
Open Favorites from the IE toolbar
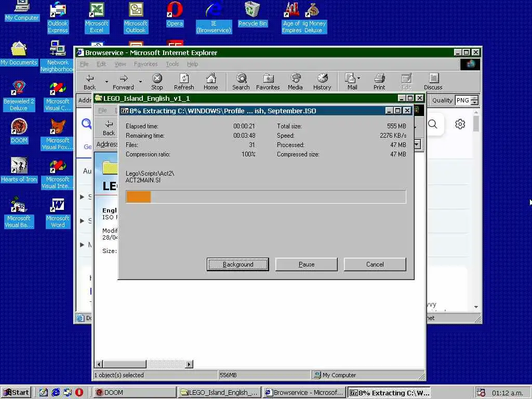pyautogui.click(x=268, y=82)
